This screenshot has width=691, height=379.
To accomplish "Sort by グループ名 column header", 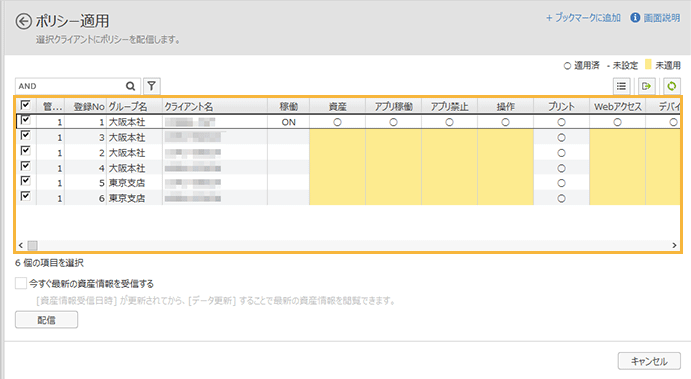I will pos(134,106).
